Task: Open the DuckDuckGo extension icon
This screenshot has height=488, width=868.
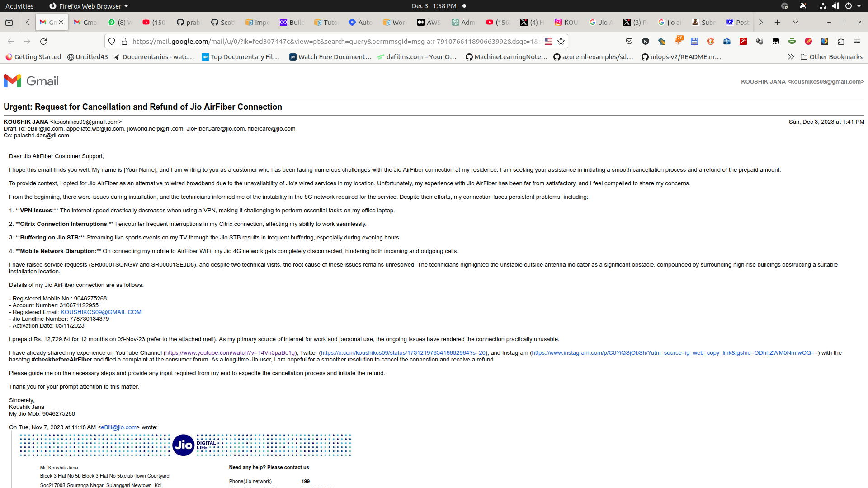Action: click(711, 41)
